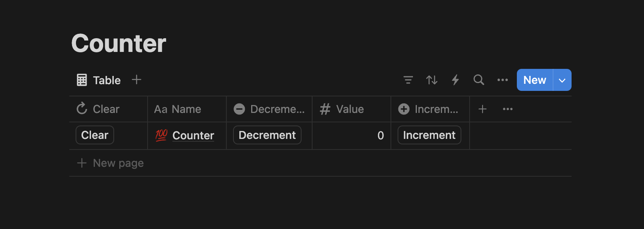Open the filter options icon

tap(408, 80)
